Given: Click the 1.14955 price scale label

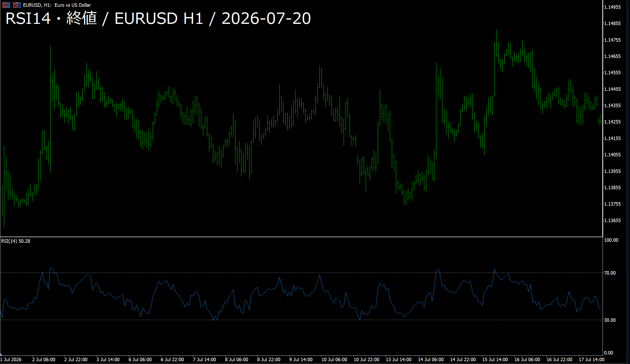Looking at the screenshot, I should point(612,7).
